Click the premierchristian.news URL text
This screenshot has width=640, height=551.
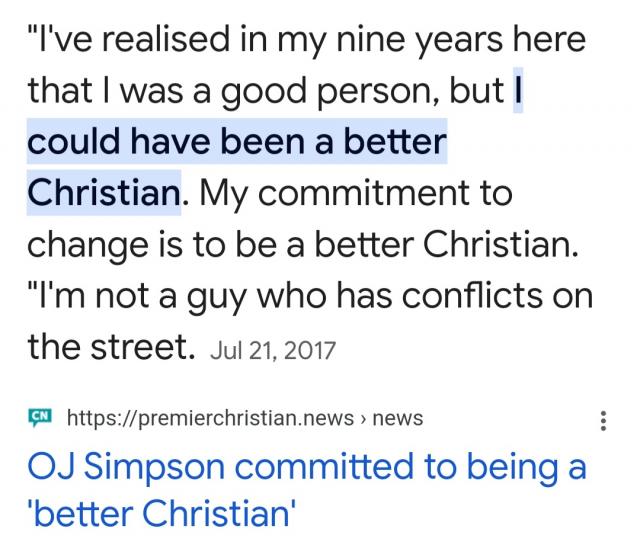[x=212, y=418]
